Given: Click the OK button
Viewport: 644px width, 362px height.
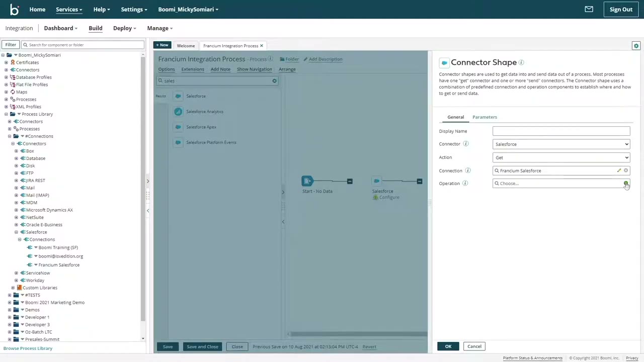Looking at the screenshot, I should (448, 346).
